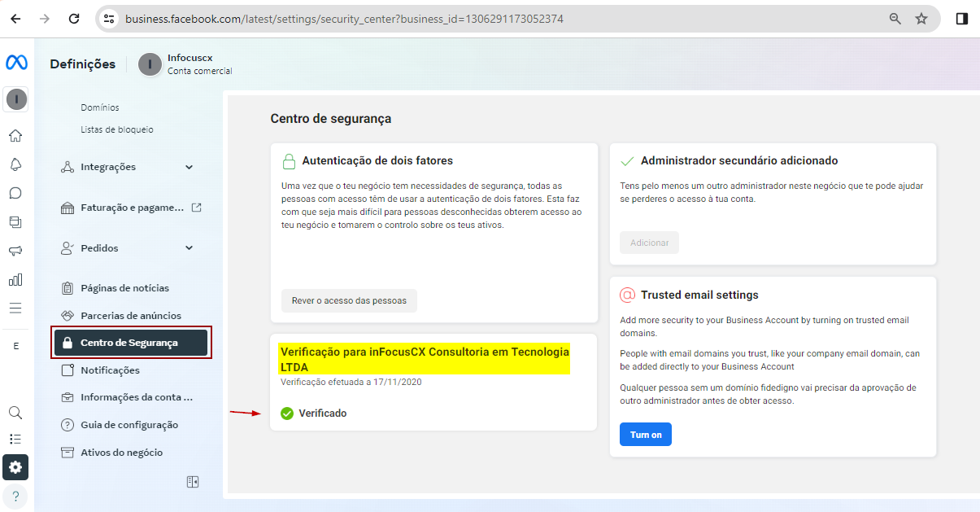980x512 pixels.
Task: Click the settings gear icon
Action: [x=15, y=467]
